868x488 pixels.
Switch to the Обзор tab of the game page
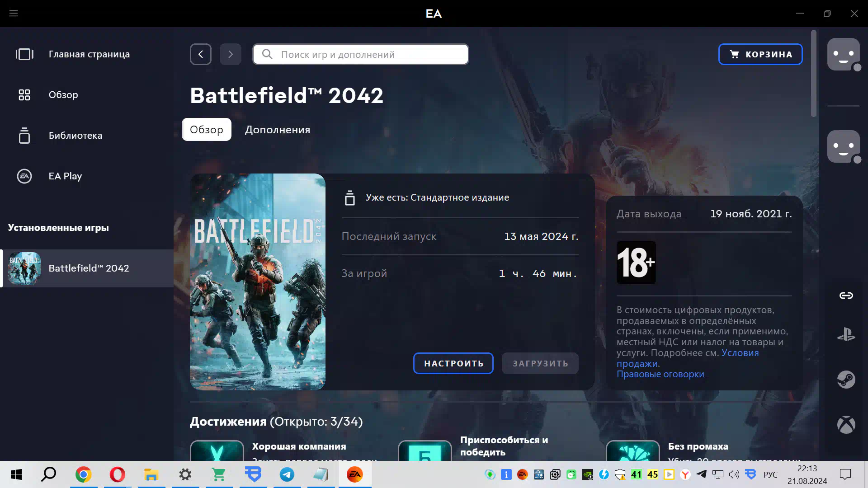[x=207, y=130]
